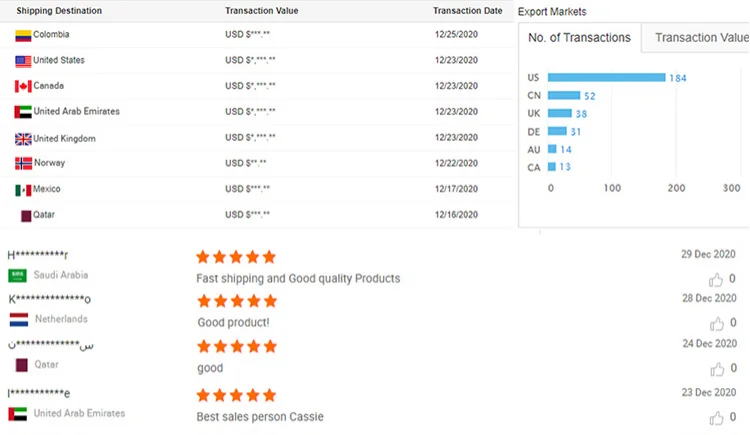Thumbs up the 24 Dec 2020 review
The width and height of the screenshot is (750, 435).
point(715,369)
